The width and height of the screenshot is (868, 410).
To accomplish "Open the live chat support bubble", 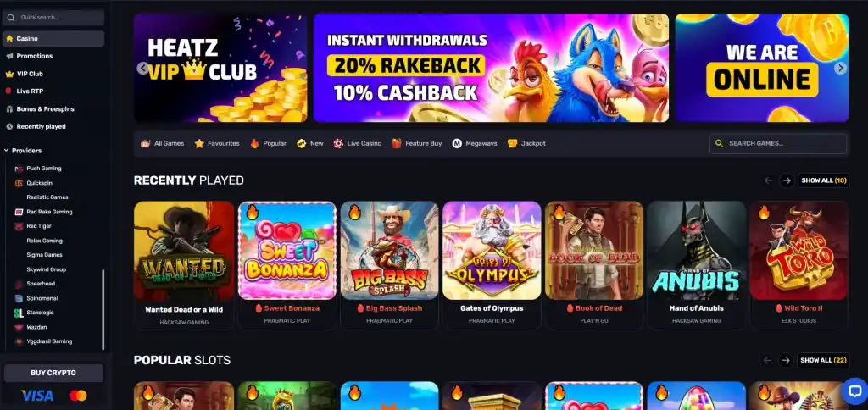I will coord(854,391).
